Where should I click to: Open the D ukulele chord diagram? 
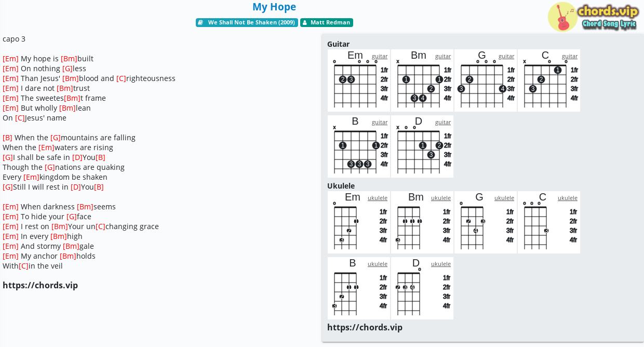click(422, 288)
